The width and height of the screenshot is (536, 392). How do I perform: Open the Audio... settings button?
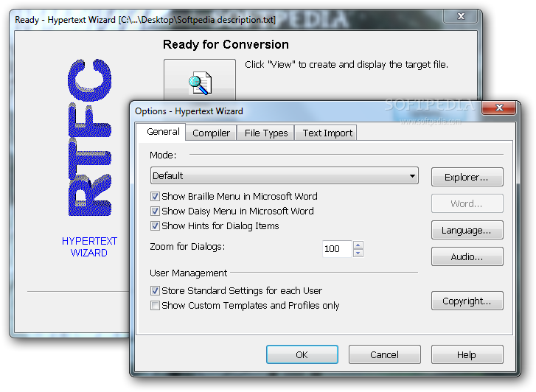click(467, 256)
